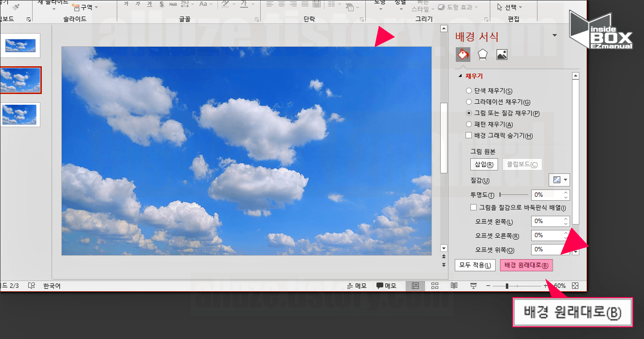Viewport: 644px width, 339px height.
Task: Open 글꼴 group dialog launcher
Action: point(256,19)
